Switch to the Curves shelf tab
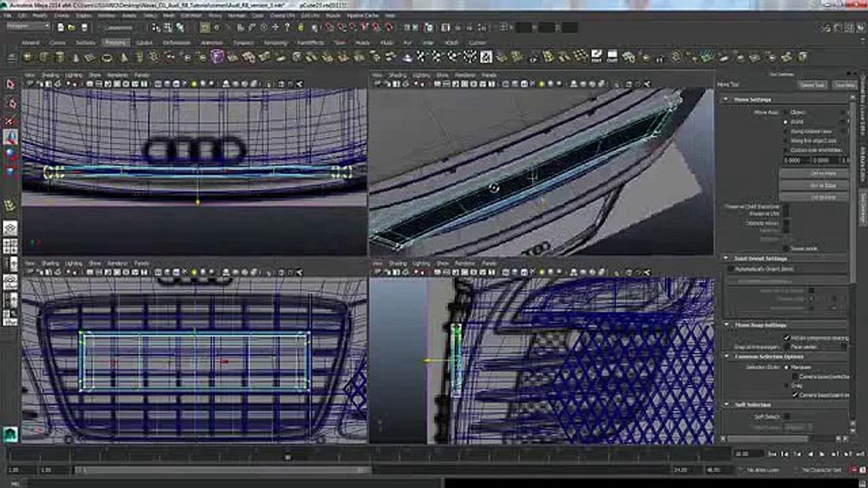Image resolution: width=868 pixels, height=488 pixels. [57, 43]
